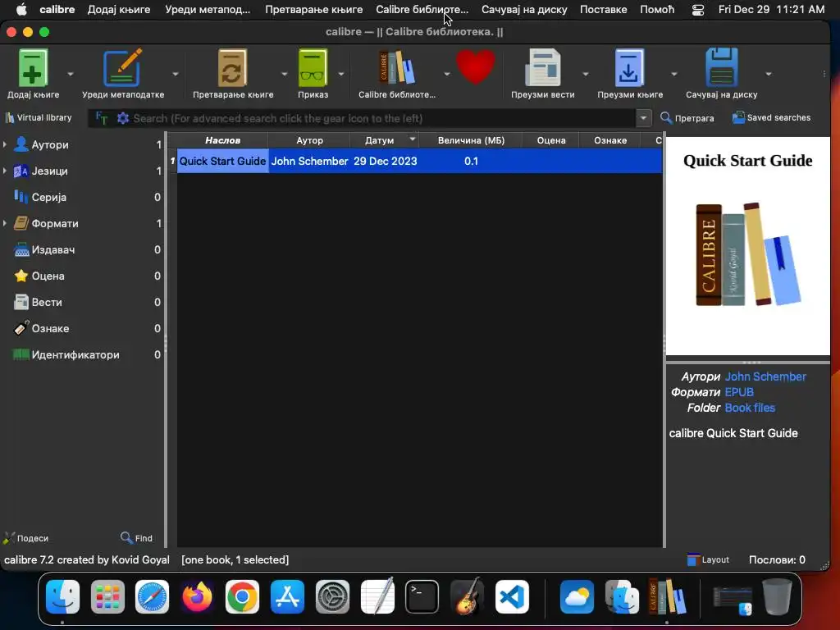Click the Подеси configure button in tag browser
The height and width of the screenshot is (630, 840).
(x=25, y=538)
